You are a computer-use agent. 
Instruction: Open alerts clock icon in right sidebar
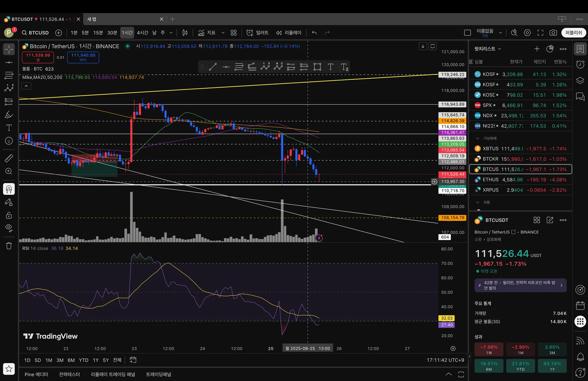(x=580, y=65)
